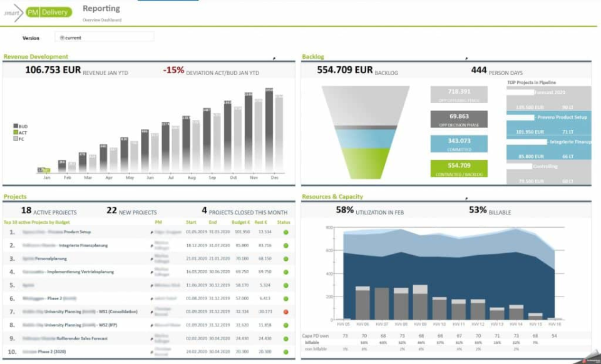Screen dimensions: 601x364
Task: Click the blue segment of the backlog funnel
Action: (366, 139)
